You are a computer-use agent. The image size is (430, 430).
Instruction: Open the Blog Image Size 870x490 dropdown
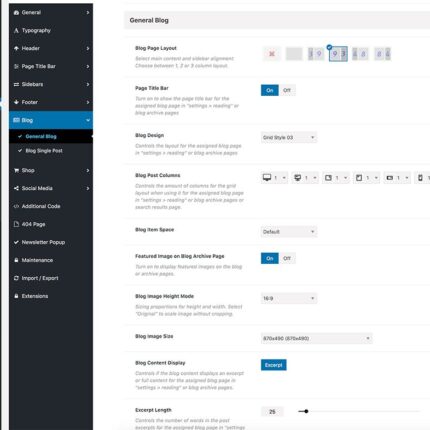click(x=316, y=338)
